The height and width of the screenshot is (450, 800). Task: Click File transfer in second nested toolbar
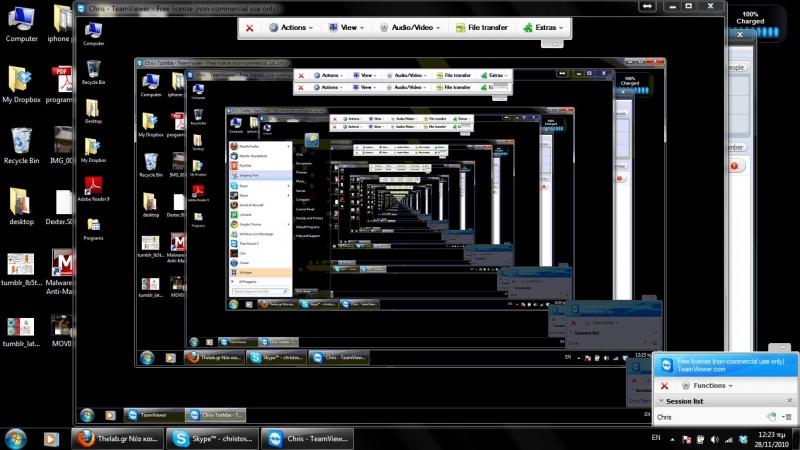453,75
